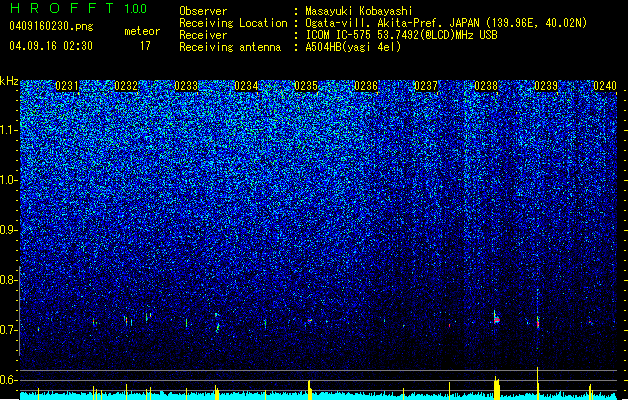Click the 0235 time marker

(306, 86)
